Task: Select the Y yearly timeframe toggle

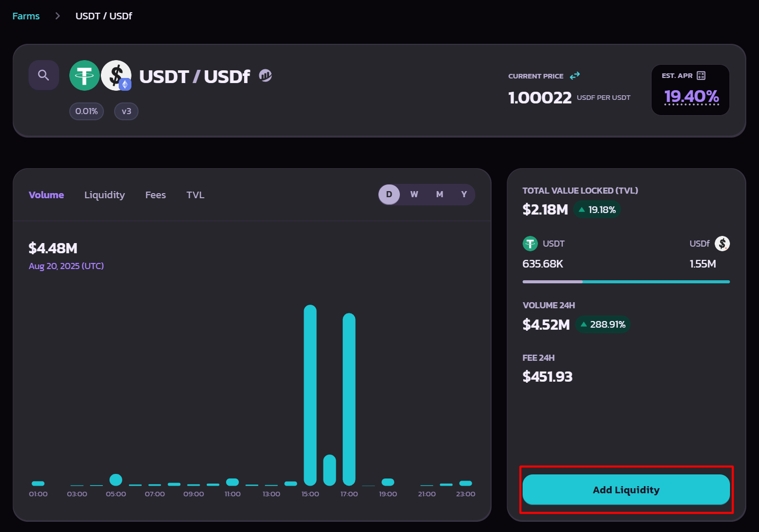Action: pos(464,195)
